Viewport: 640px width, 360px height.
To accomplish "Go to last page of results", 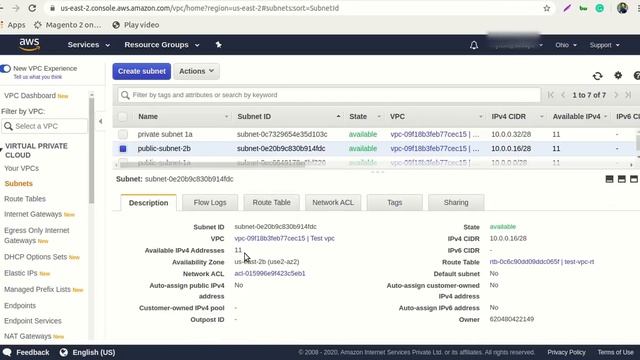I will 628,95.
